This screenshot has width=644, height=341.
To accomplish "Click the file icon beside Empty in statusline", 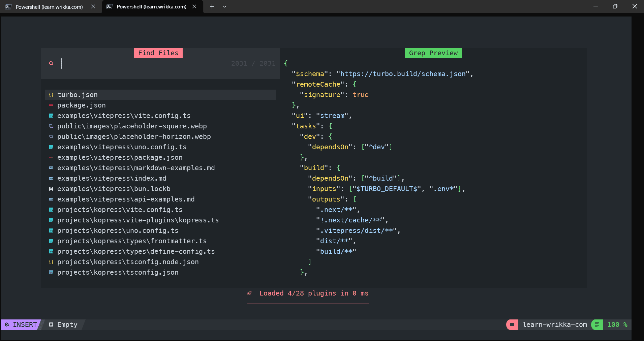I will 51,324.
